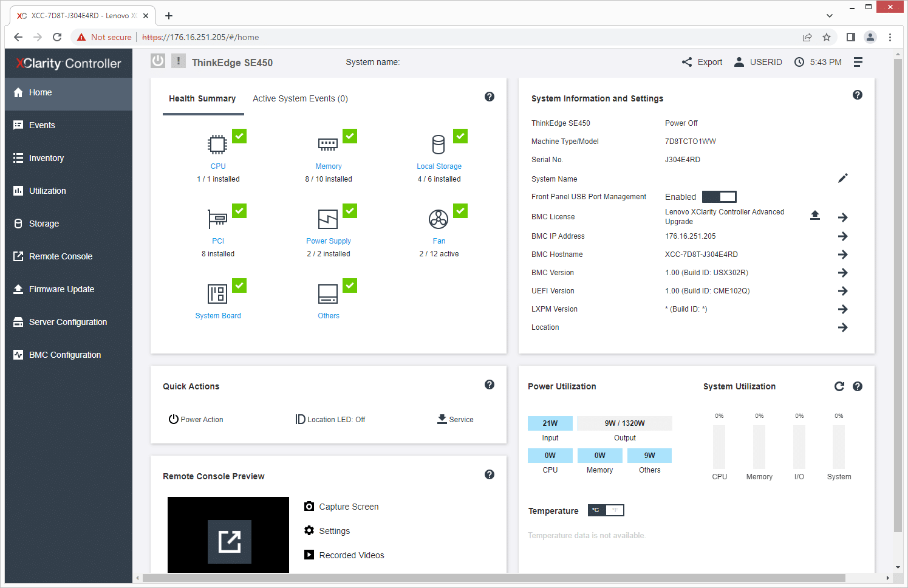Image resolution: width=908 pixels, height=588 pixels.
Task: Edit System Name with pencil icon
Action: point(843,178)
